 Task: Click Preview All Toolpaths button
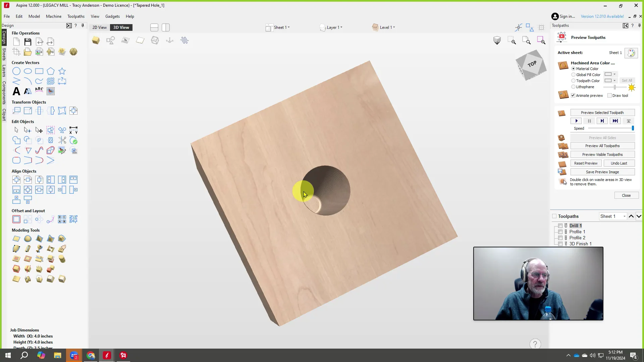(602, 146)
